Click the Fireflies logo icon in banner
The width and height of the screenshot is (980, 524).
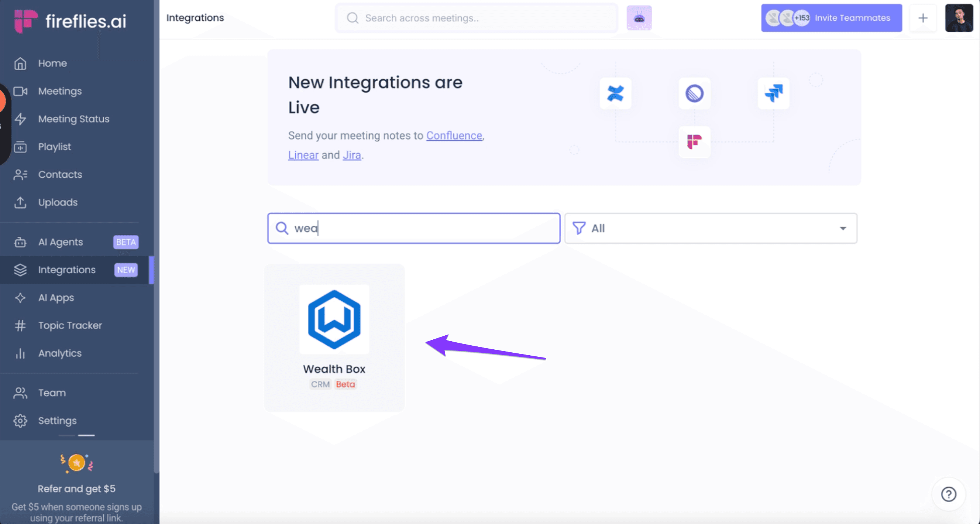point(694,141)
